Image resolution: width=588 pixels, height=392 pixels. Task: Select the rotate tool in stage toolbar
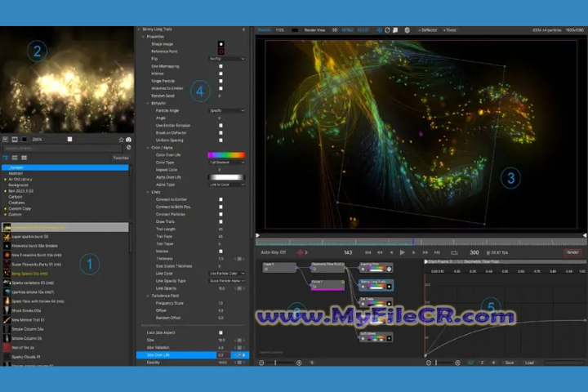[x=387, y=30]
